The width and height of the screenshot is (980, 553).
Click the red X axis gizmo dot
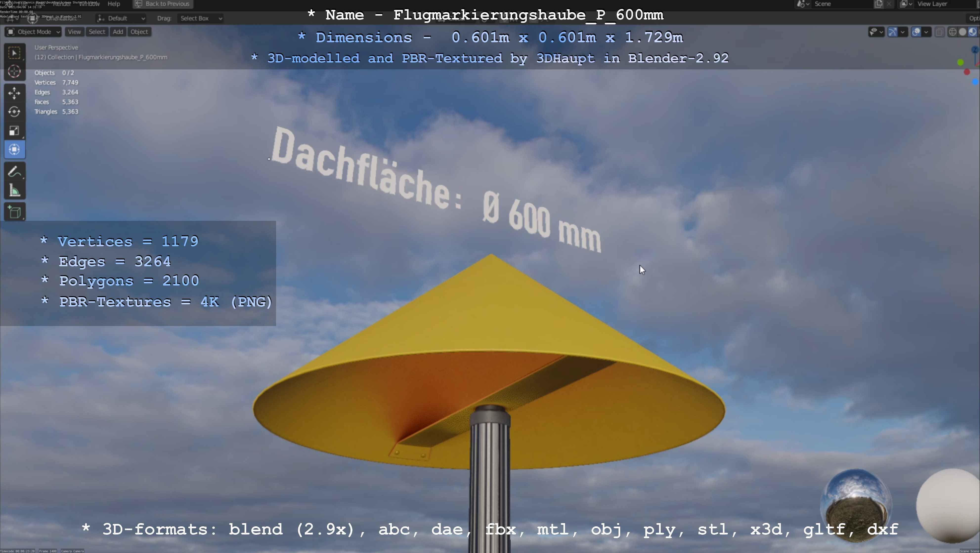(967, 72)
